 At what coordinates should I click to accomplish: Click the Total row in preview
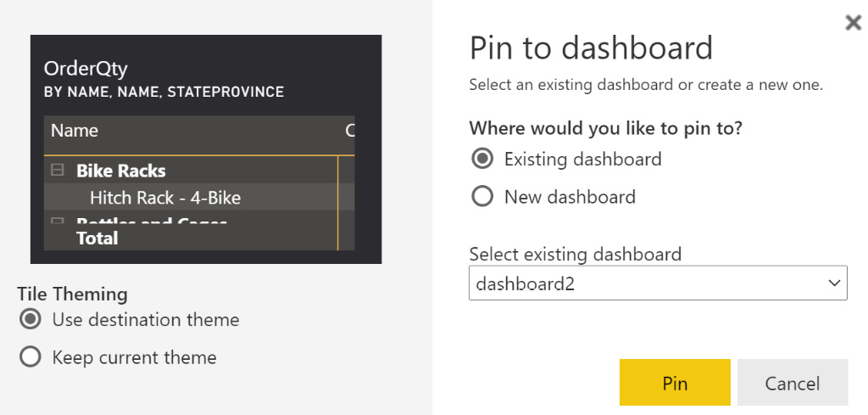pos(97,238)
